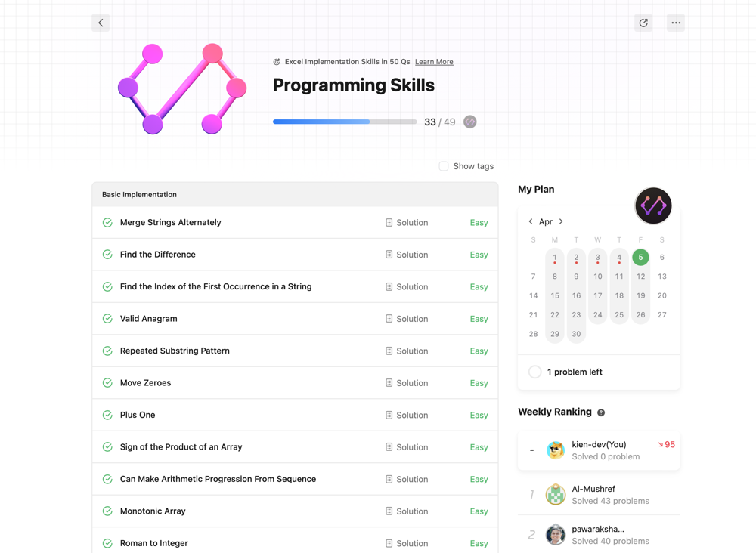
Task: Open the Merge Strings Alternately problem
Action: (x=171, y=223)
